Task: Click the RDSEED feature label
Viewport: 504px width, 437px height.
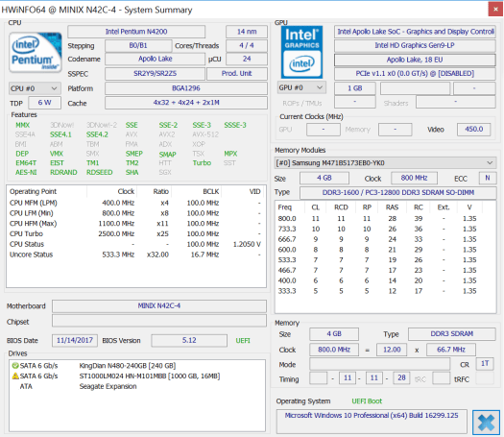Action: 99,172
